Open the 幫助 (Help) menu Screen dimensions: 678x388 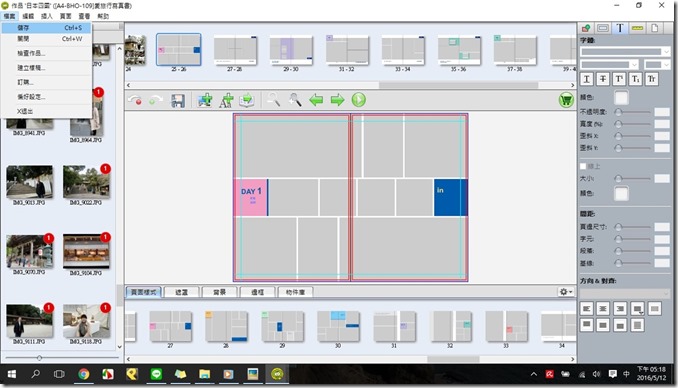click(x=103, y=16)
